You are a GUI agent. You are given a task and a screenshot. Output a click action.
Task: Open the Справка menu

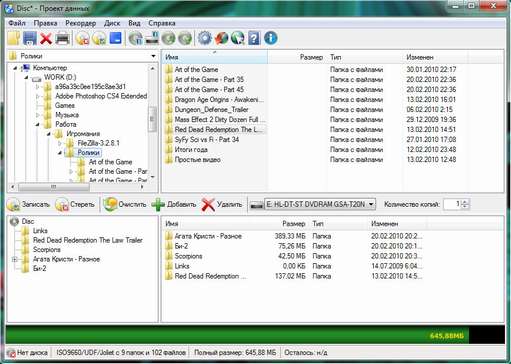162,23
